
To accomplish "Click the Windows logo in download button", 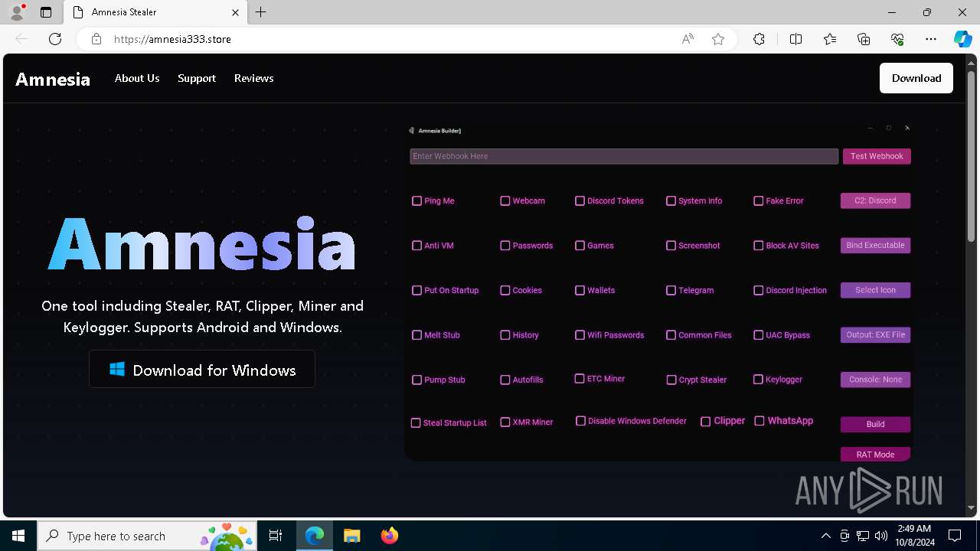I will click(x=117, y=370).
